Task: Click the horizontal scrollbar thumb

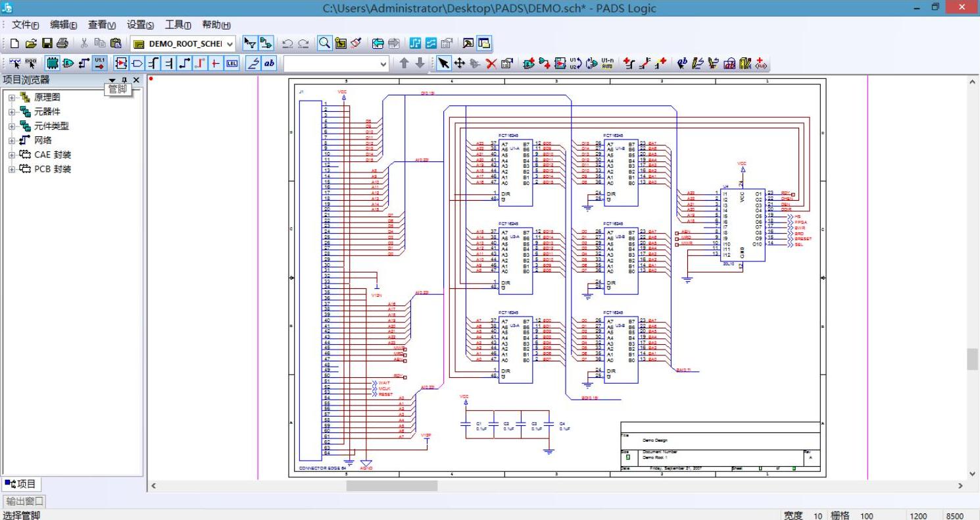Action: click(x=391, y=486)
